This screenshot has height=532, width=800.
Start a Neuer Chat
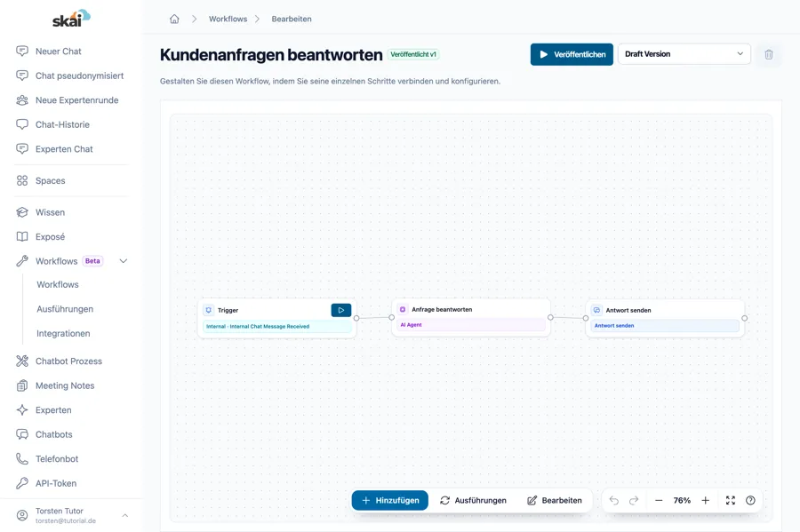[x=58, y=51]
